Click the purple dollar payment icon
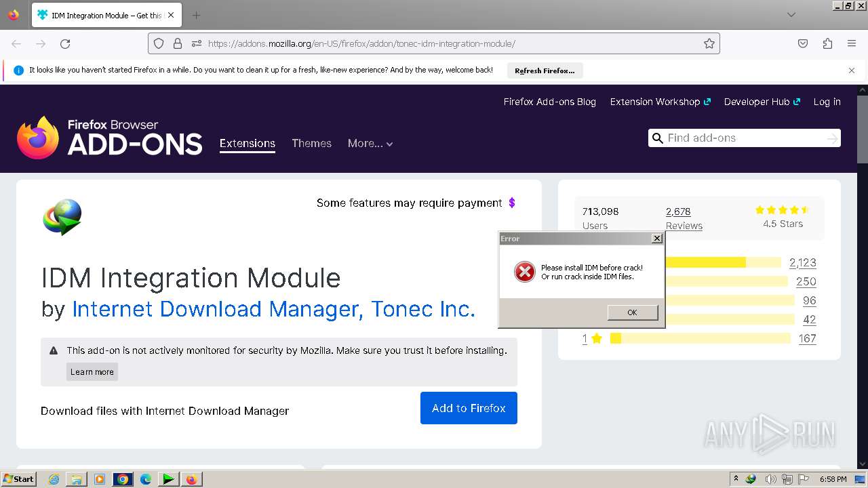This screenshot has height=488, width=868. pos(512,203)
